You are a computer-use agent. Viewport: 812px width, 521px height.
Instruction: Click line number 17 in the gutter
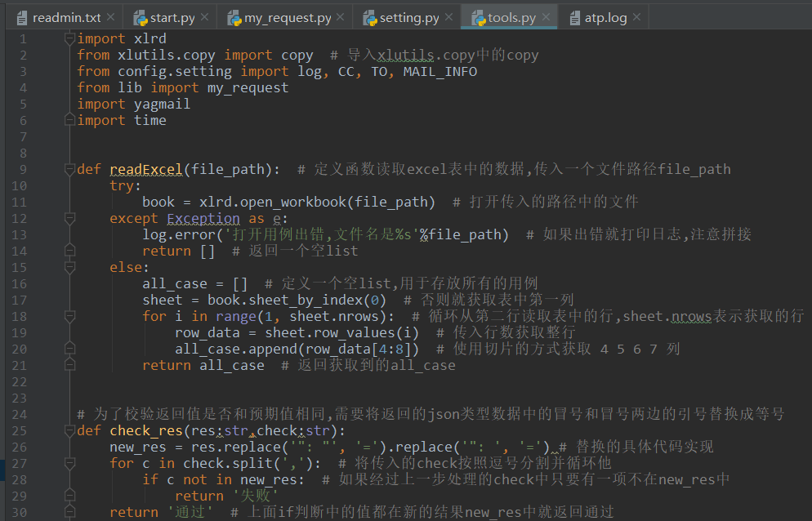[19, 301]
